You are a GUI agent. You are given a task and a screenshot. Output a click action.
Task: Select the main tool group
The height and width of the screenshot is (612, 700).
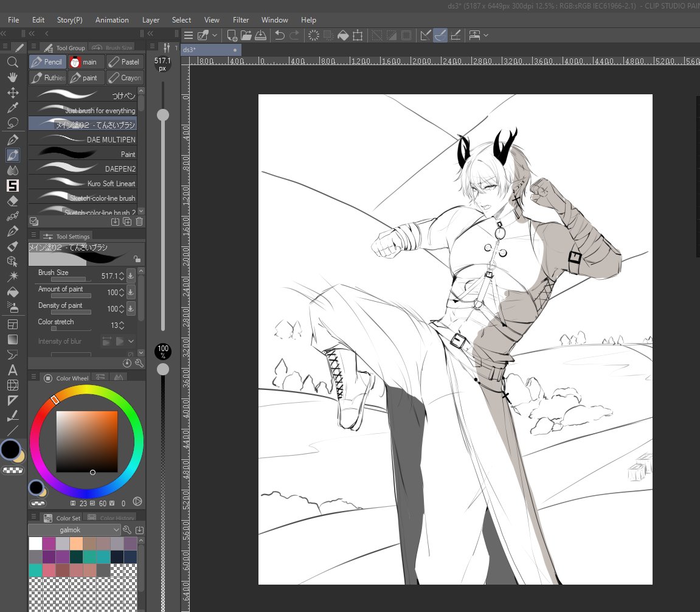[x=86, y=62]
